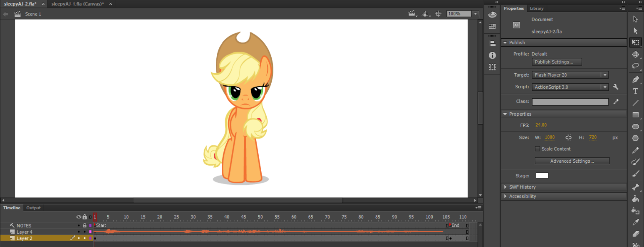Toggle visibility for all layers via eye icon
The width and height of the screenshot is (644, 247).
click(x=78, y=217)
